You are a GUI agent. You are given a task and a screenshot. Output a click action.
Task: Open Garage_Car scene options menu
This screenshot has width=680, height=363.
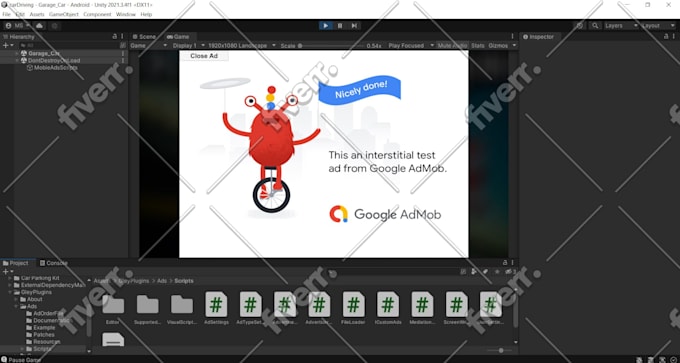coord(123,53)
